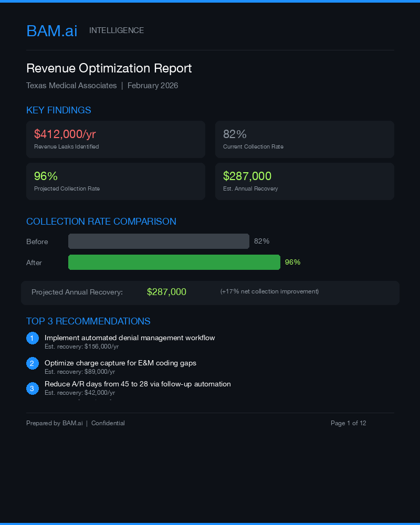Open the Revenue Leaks Identified metric card

pos(115,139)
